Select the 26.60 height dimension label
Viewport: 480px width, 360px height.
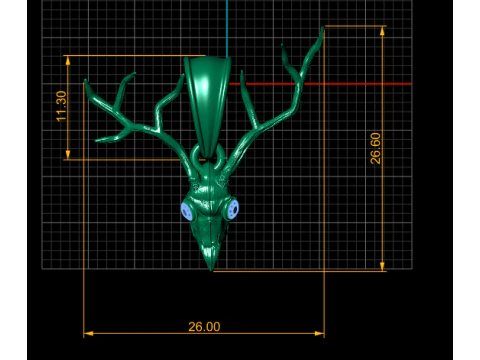[376, 148]
